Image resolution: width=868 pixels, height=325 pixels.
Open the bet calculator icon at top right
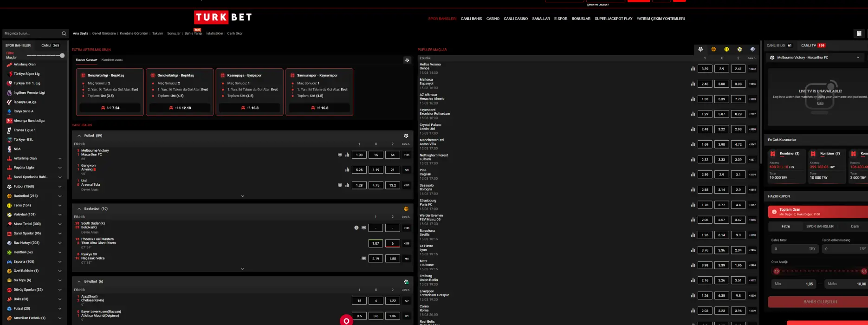[859, 33]
